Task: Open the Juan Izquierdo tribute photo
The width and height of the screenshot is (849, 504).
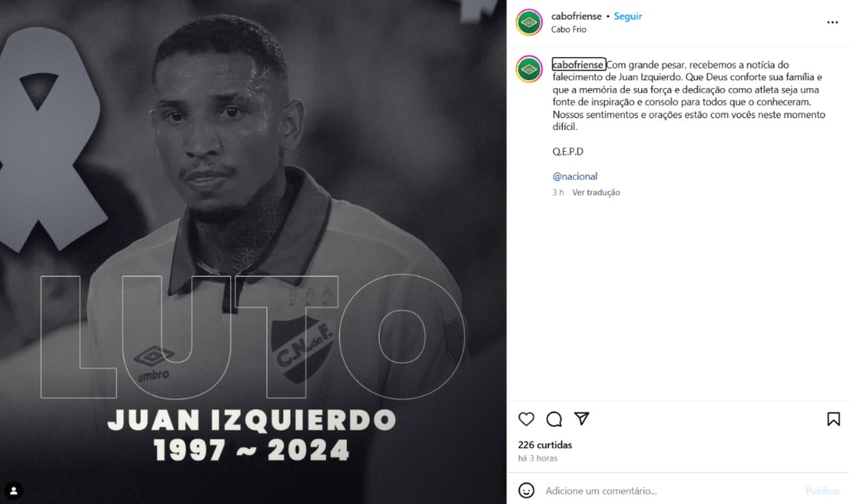Action: pyautogui.click(x=253, y=252)
